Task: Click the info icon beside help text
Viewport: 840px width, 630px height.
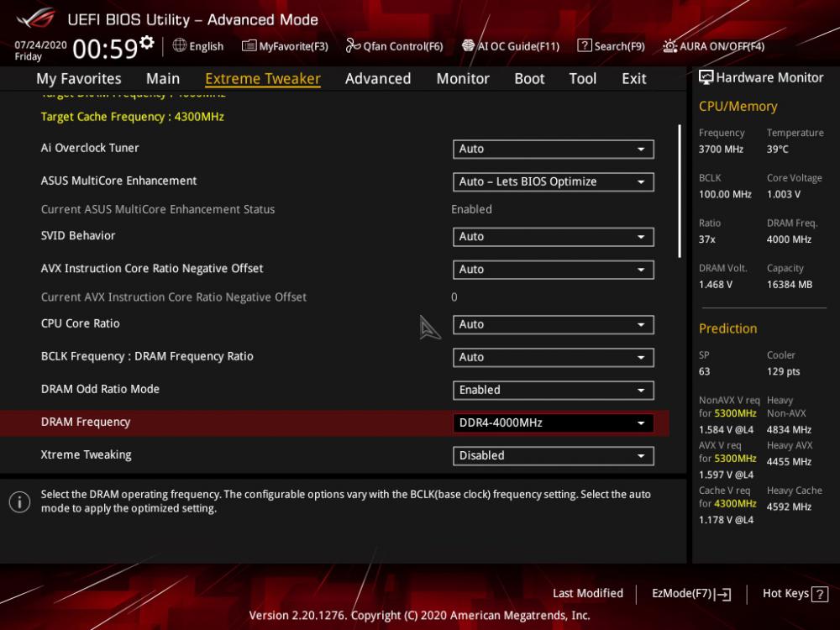Action: point(20,502)
